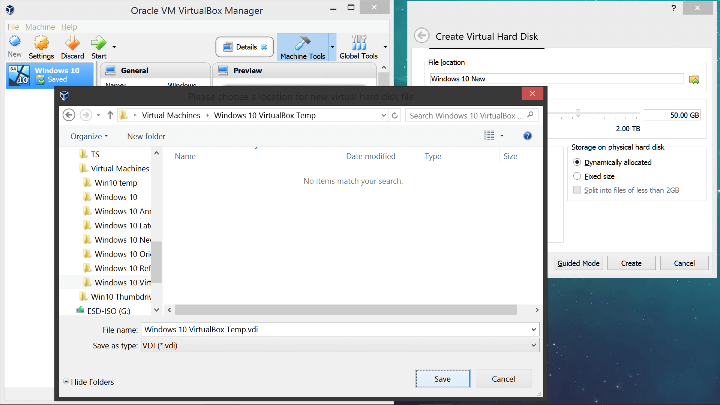The width and height of the screenshot is (720, 405).
Task: Select the TS folder in tree
Action: 90,154
